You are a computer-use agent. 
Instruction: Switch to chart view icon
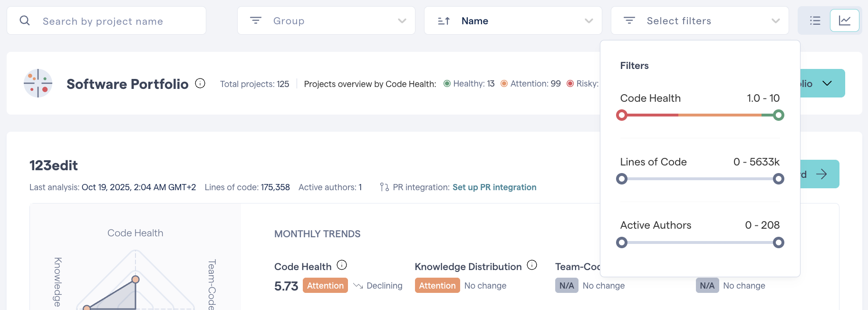844,20
